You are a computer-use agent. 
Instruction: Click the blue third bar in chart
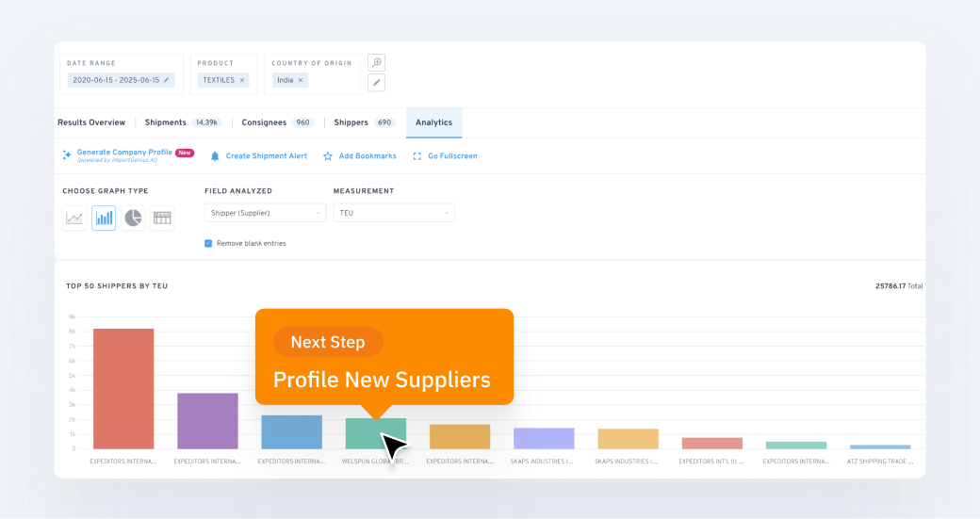click(x=292, y=432)
